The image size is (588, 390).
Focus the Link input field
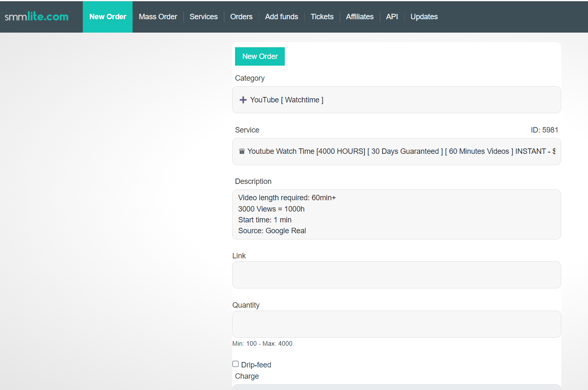point(396,275)
